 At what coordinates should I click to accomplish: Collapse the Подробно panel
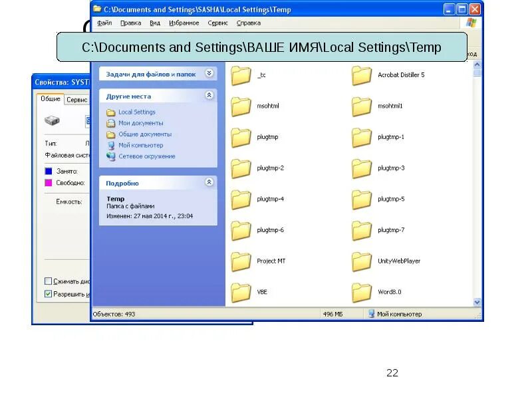[x=209, y=182]
